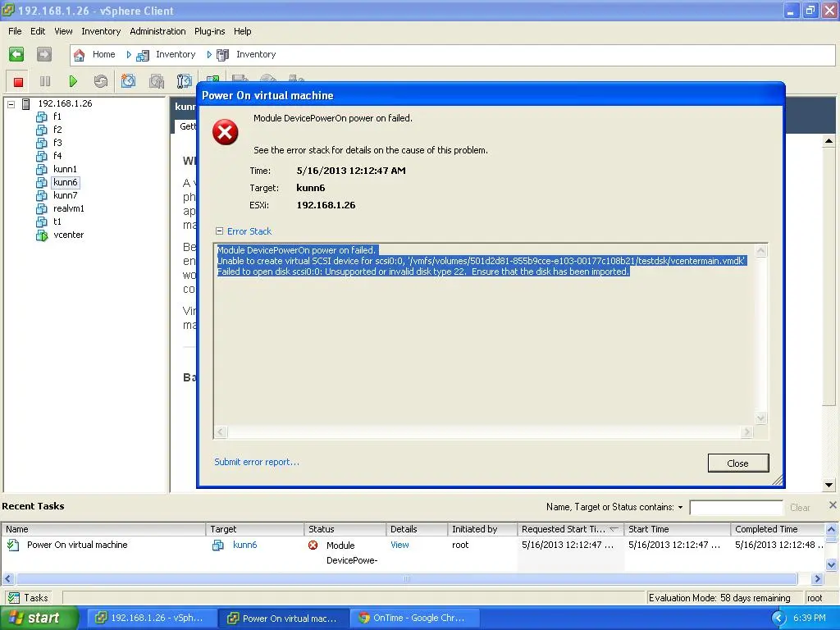Viewport: 840px width, 630px height.
Task: Expand system tray with the arrow icon
Action: coord(778,619)
